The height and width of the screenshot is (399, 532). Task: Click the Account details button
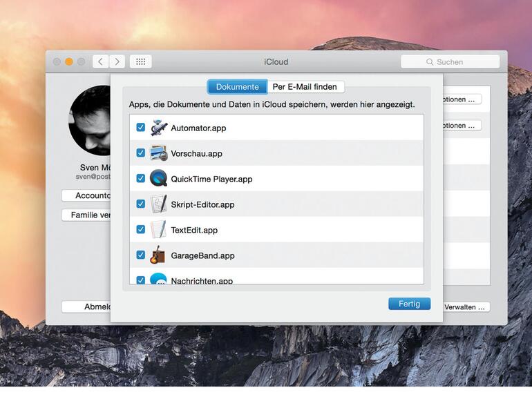(86, 195)
